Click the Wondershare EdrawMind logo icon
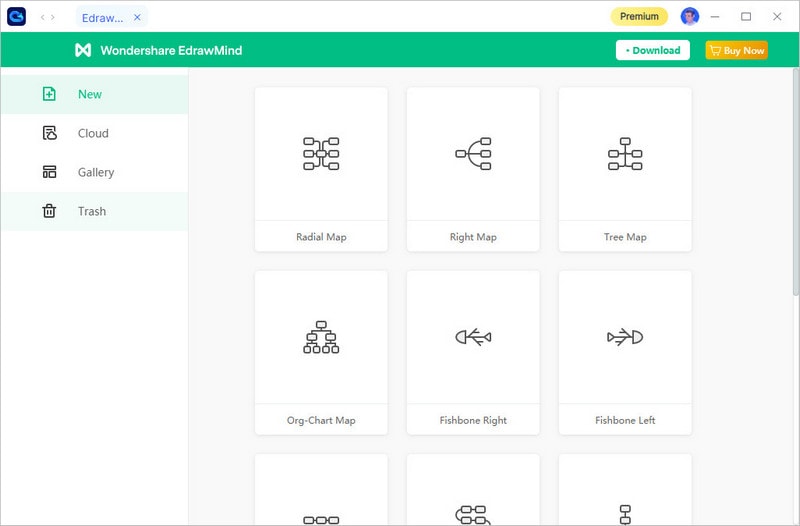This screenshot has height=526, width=800. [83, 50]
